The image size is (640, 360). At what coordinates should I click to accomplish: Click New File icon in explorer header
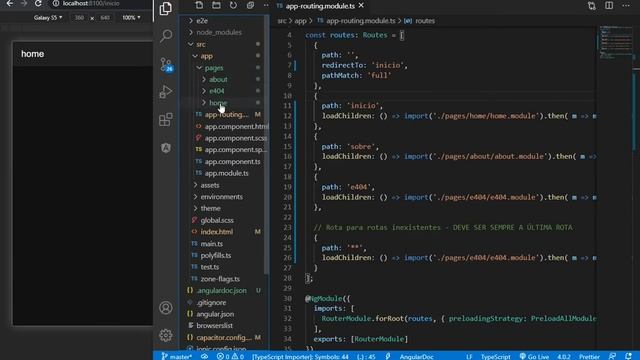199,5
